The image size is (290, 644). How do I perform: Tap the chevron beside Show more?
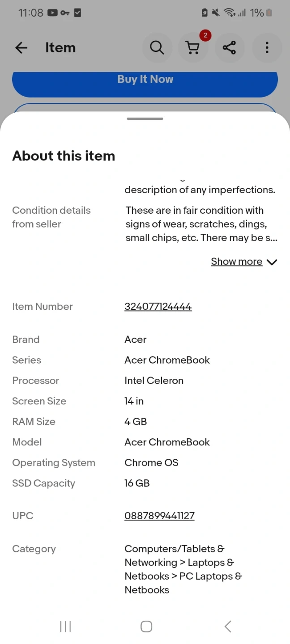(x=272, y=262)
